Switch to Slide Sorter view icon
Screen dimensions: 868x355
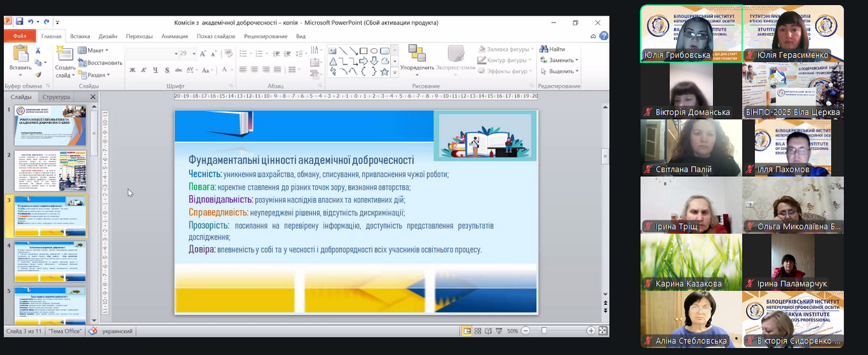[478, 331]
